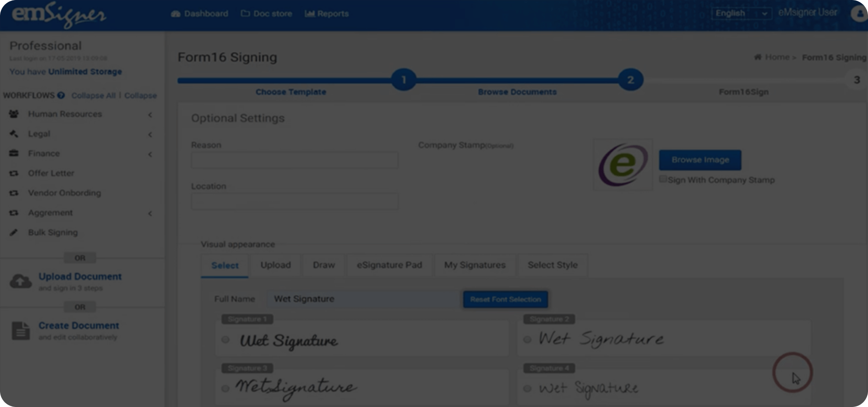Click Reset Font Selection button

505,299
